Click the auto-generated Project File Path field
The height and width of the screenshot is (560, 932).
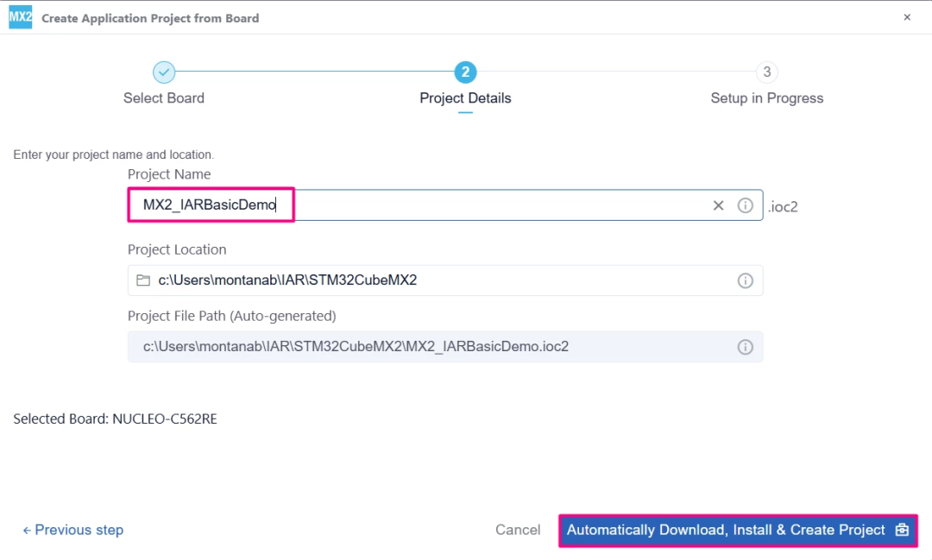coord(445,347)
